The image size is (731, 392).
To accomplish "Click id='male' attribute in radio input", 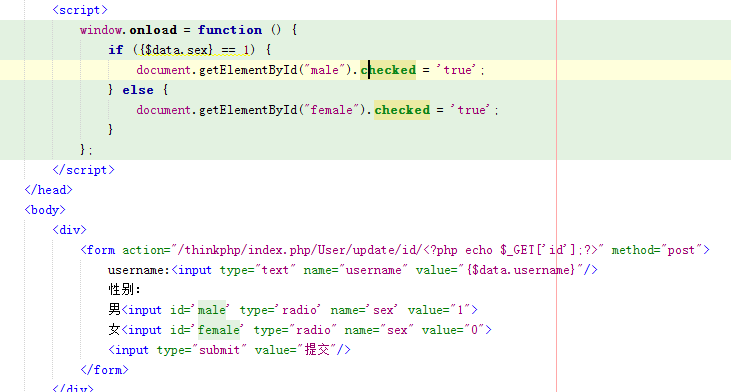I will [200, 310].
